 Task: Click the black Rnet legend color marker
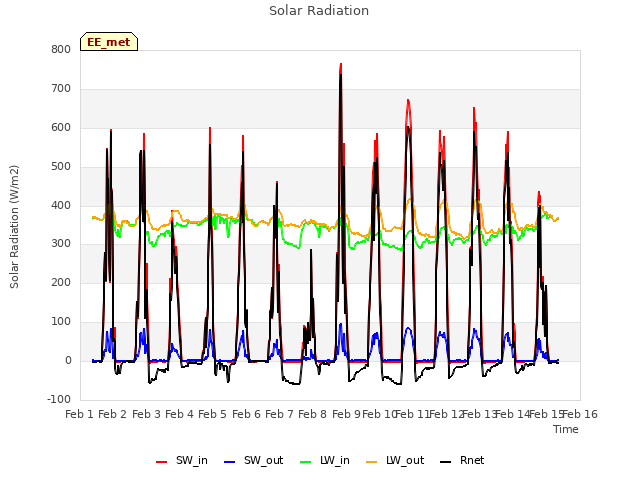point(446,462)
